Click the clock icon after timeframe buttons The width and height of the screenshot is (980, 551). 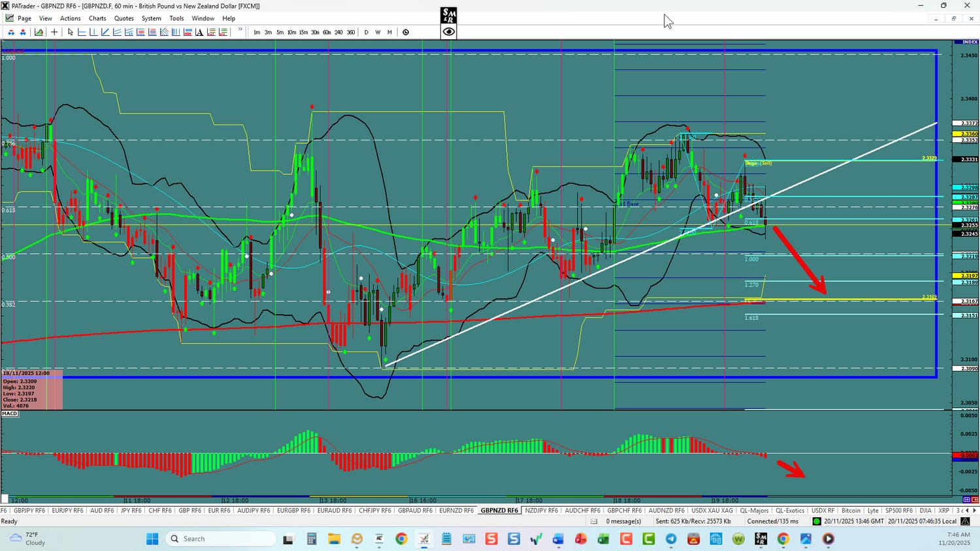pos(406,32)
